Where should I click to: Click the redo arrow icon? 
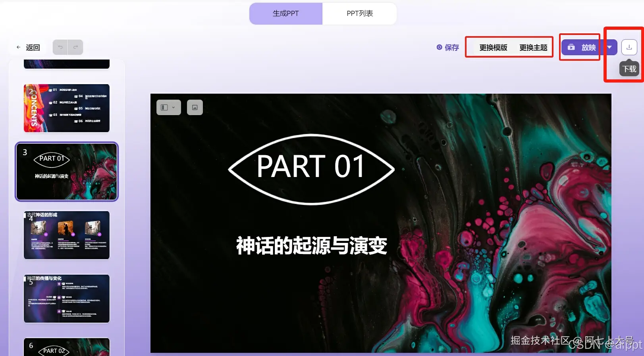click(x=75, y=47)
